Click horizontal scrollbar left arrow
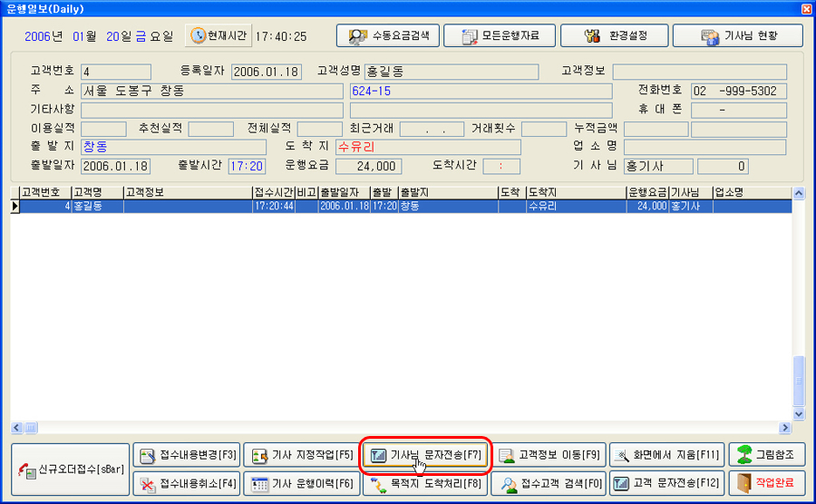This screenshot has width=816, height=504. pyautogui.click(x=16, y=428)
